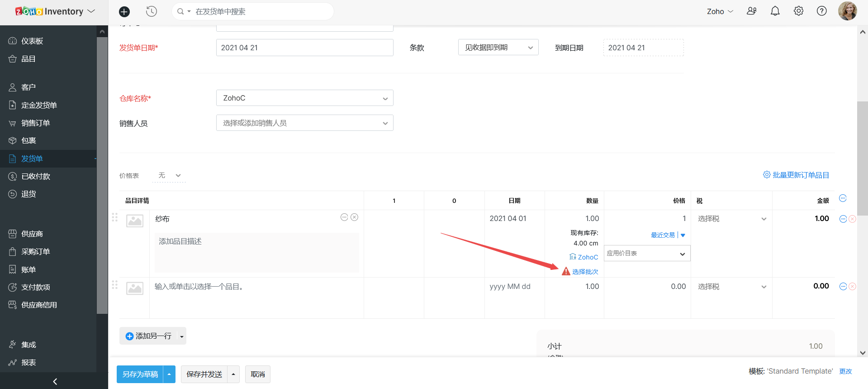Click the 发货单日期 input field
Screen dimensions: 868x389
pos(304,48)
